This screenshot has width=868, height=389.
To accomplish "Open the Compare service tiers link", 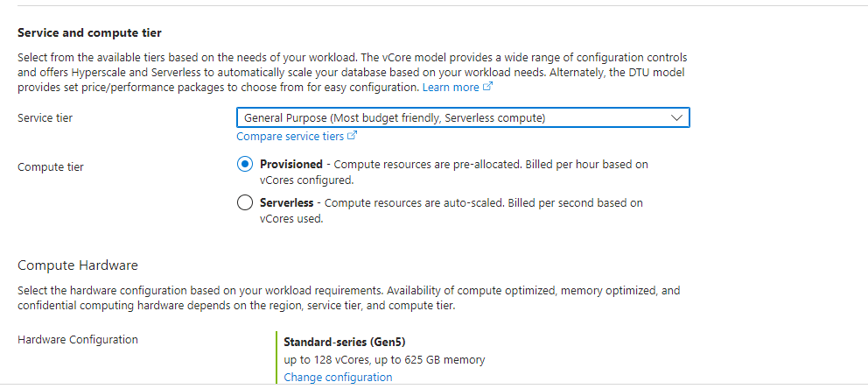I will tap(290, 137).
